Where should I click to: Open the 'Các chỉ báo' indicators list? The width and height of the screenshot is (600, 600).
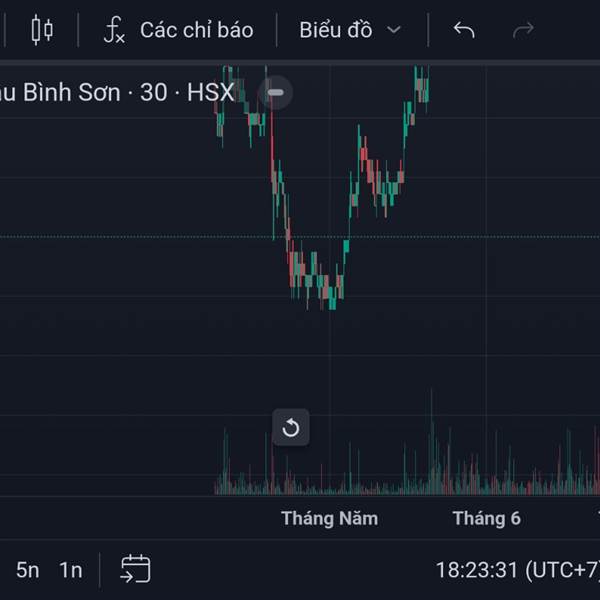(x=196, y=30)
